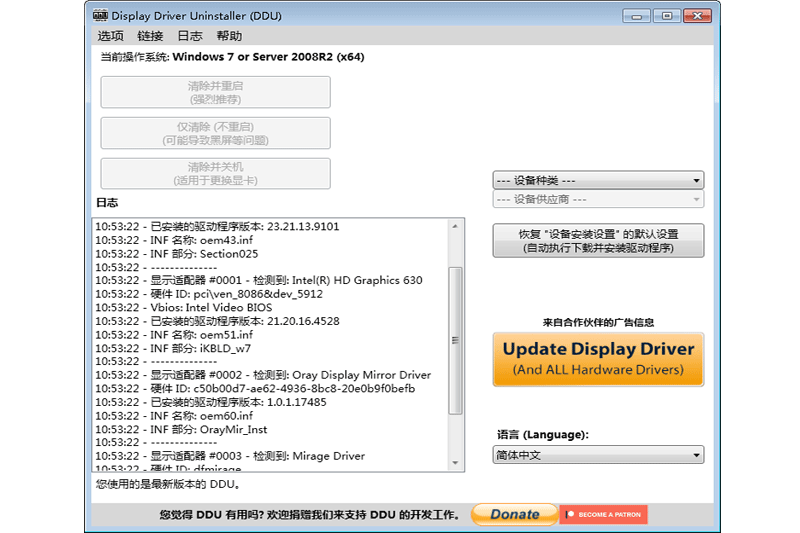
Task: Open the 选项 menu
Action: [x=110, y=36]
